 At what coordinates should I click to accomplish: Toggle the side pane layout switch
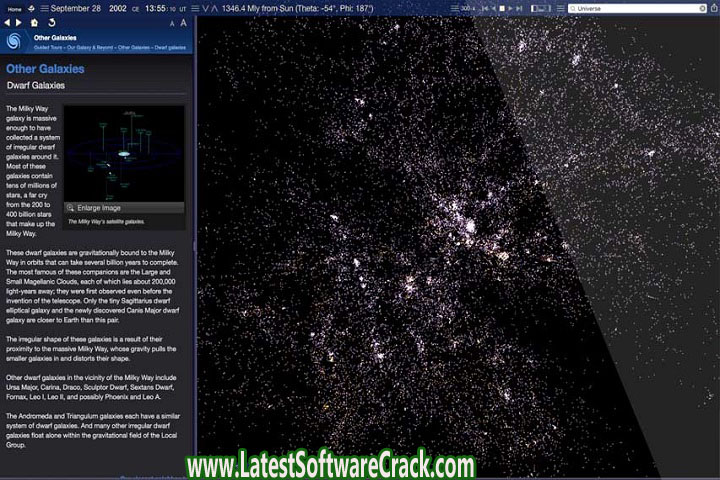540,9
